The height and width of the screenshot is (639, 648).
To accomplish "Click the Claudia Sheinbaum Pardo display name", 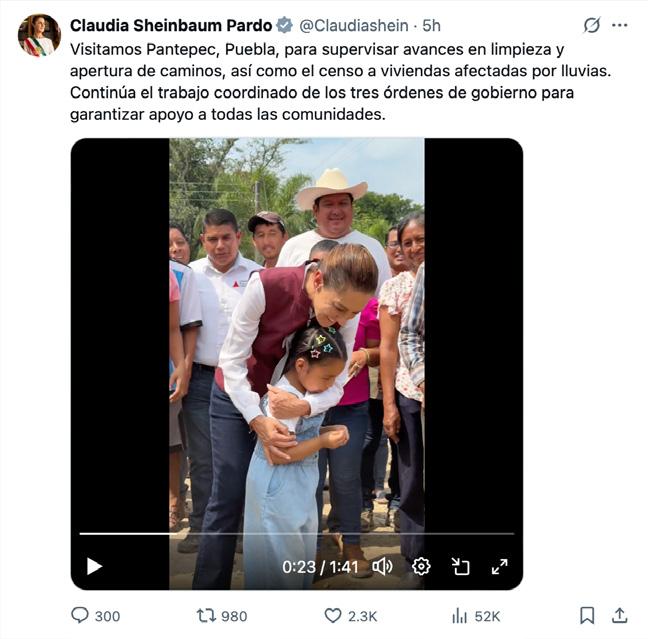I will [171, 26].
